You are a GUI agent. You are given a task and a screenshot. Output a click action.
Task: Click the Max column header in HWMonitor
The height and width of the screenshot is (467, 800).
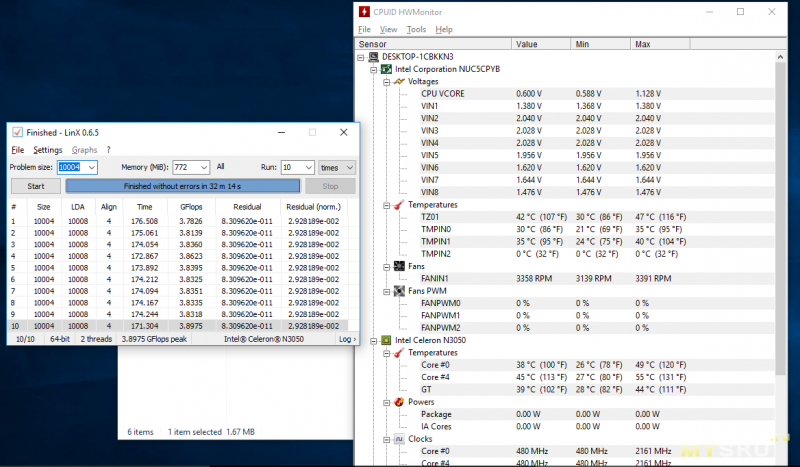660,44
